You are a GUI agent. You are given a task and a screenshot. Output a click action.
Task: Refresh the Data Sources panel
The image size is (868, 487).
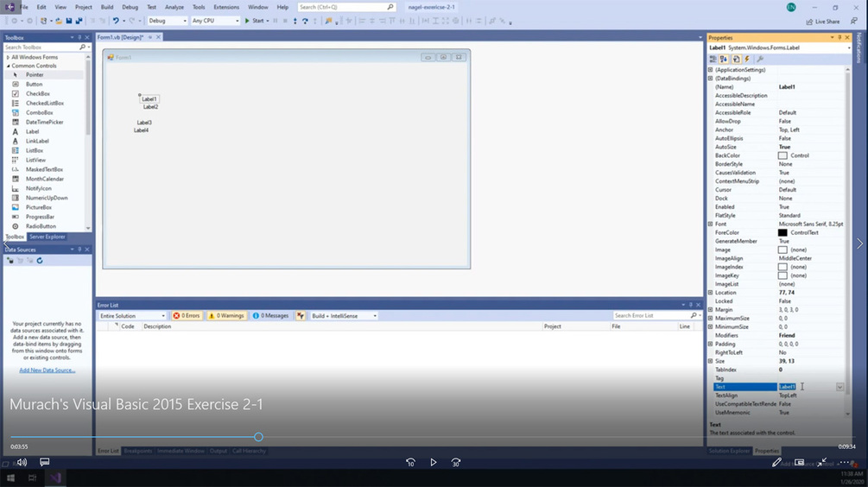click(40, 261)
